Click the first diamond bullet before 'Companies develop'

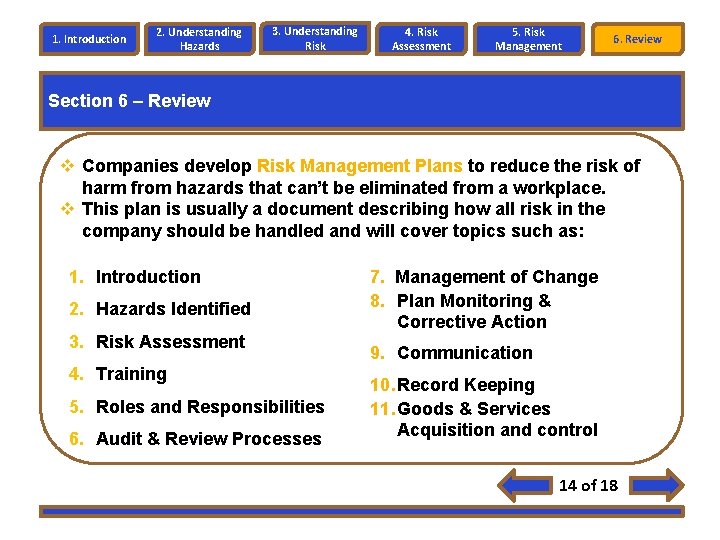(68, 165)
